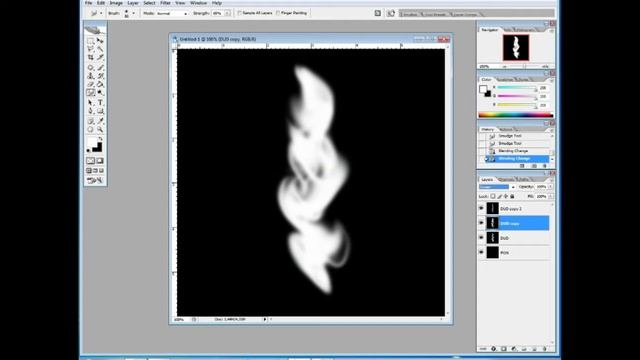Click trash icon in History panel
This screenshot has height=360, width=640.
(544, 166)
